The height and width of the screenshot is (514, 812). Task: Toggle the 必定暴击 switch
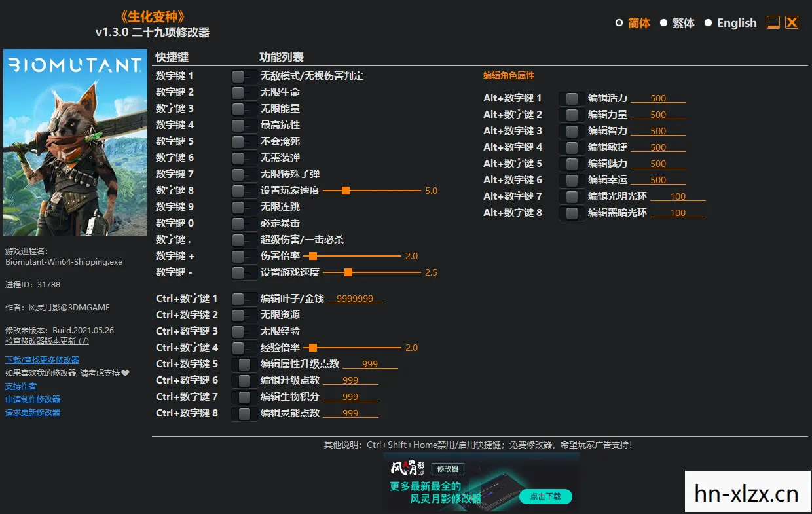(244, 223)
